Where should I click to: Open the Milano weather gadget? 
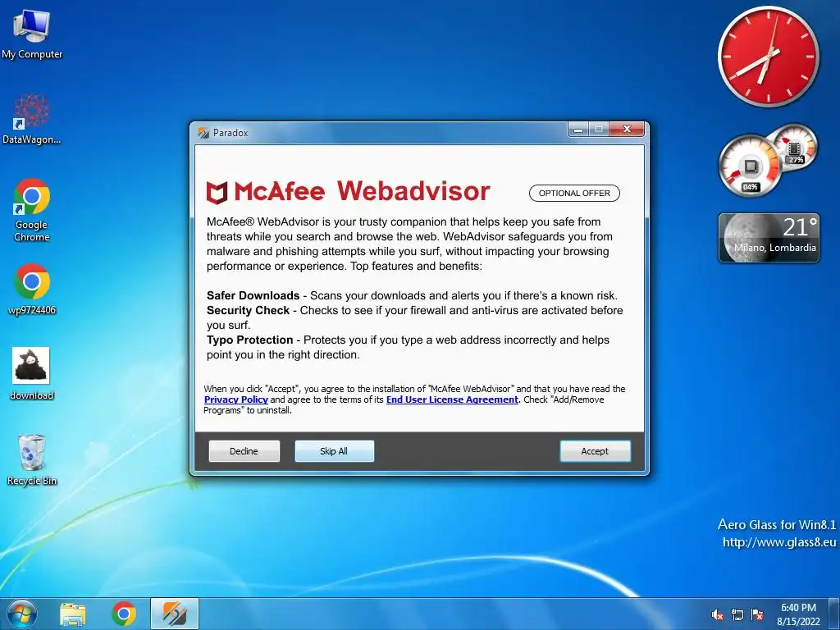click(769, 238)
